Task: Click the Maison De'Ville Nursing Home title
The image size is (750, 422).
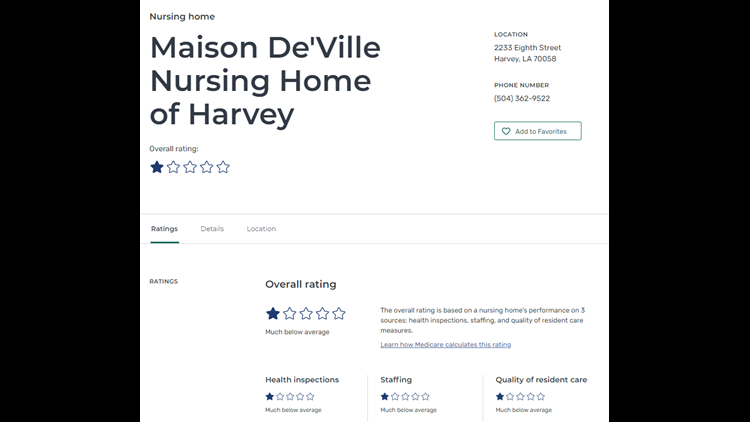Action: coord(265,80)
